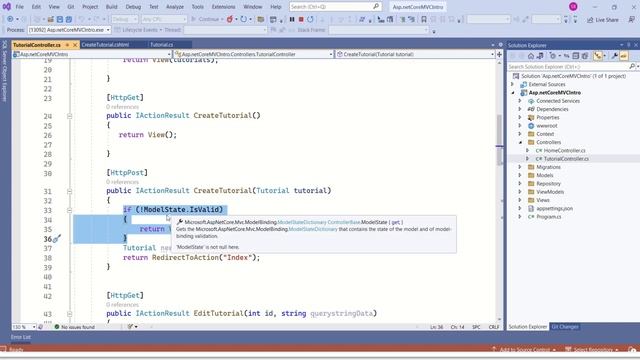Click the search magnifier icon in title bar
The width and height of the screenshot is (640, 360).
376,7
